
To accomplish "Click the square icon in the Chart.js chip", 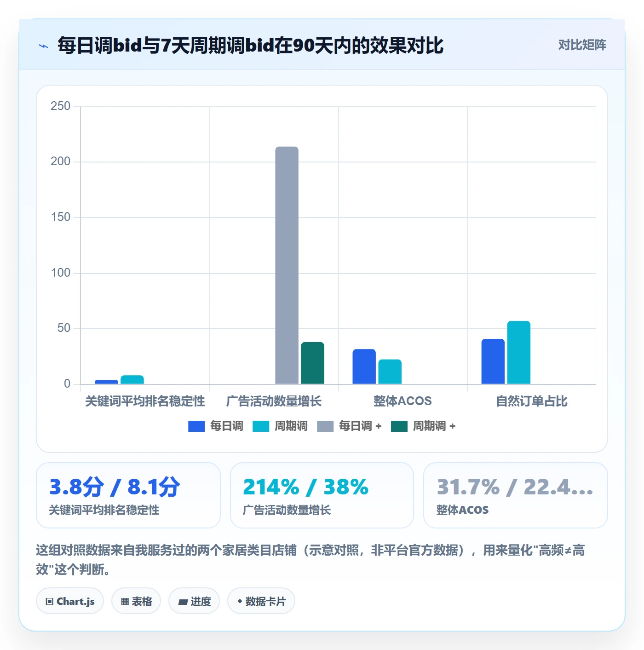I will (x=50, y=602).
